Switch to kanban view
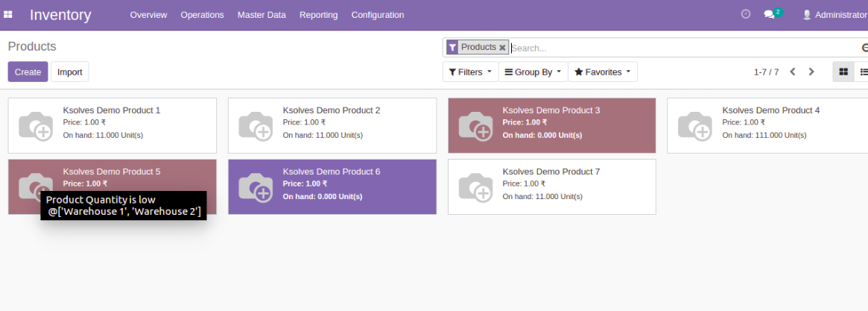Image resolution: width=868 pixels, height=311 pixels. [x=843, y=72]
